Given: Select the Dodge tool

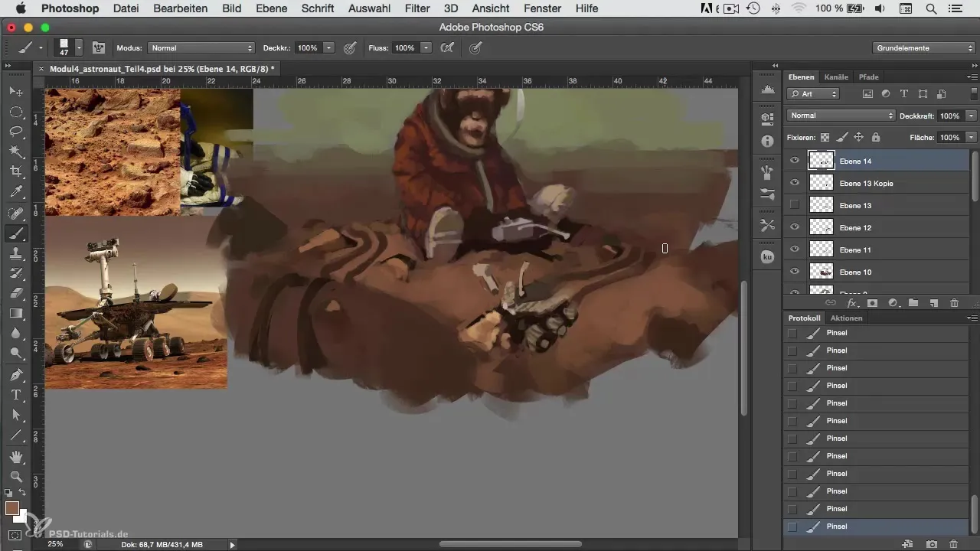Looking at the screenshot, I should 16,353.
